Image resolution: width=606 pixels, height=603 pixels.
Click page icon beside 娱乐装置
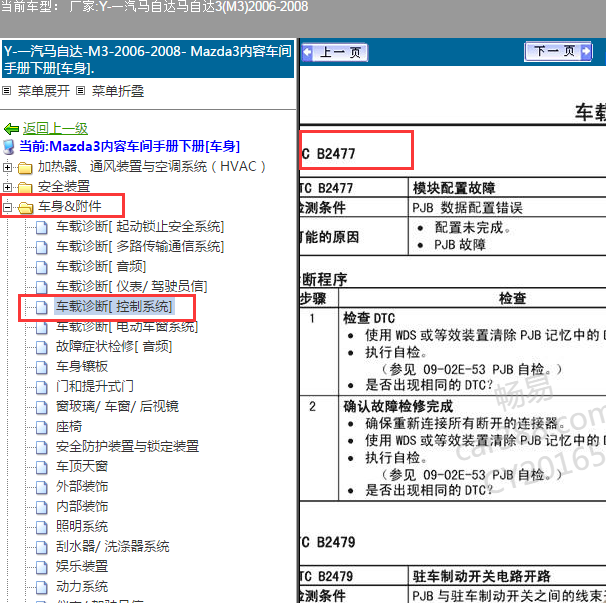[42, 568]
